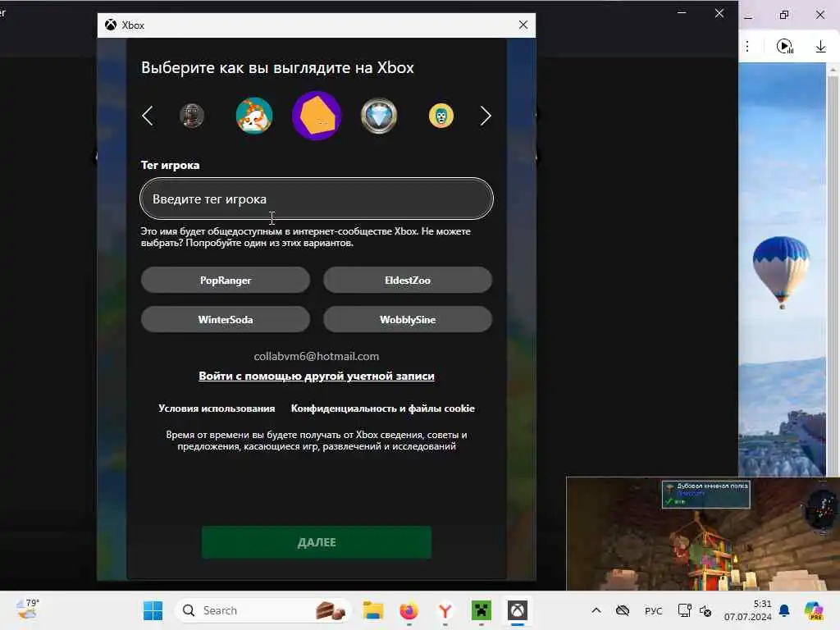Switch the РУС input language indicator

[x=654, y=610]
